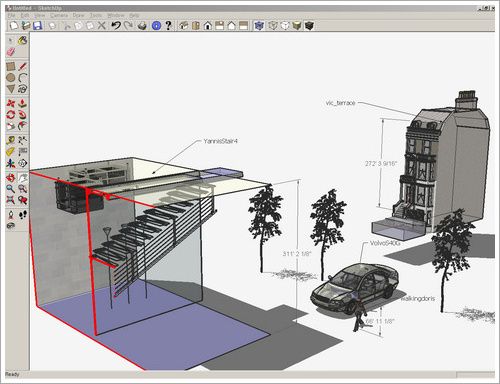
Task: Select the Protractor tool
Action: click(11, 152)
